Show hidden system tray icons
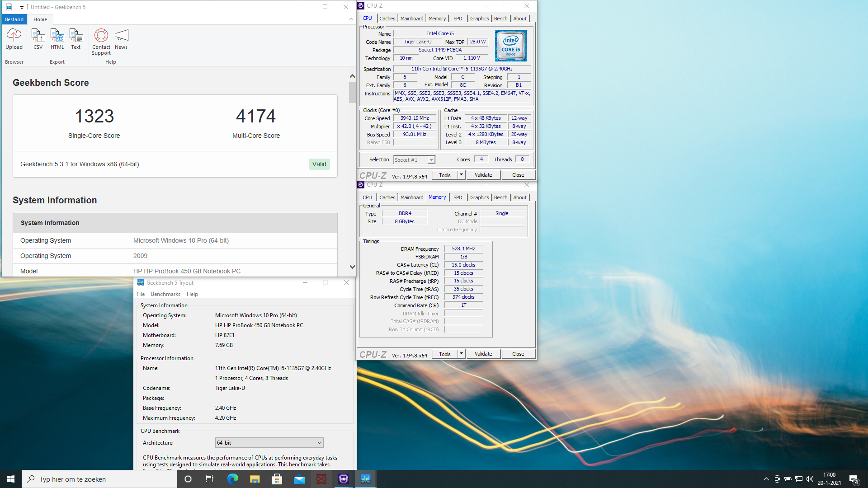The height and width of the screenshot is (488, 868). coord(766,479)
